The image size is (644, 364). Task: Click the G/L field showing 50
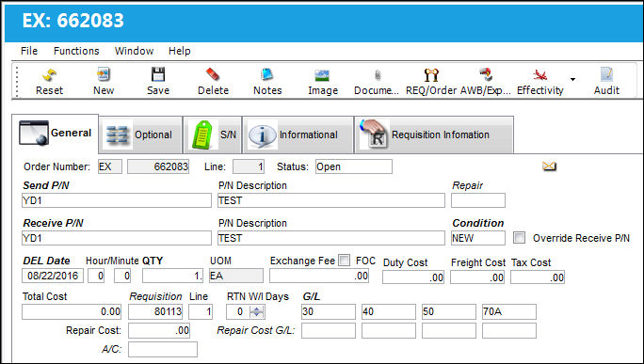click(449, 312)
